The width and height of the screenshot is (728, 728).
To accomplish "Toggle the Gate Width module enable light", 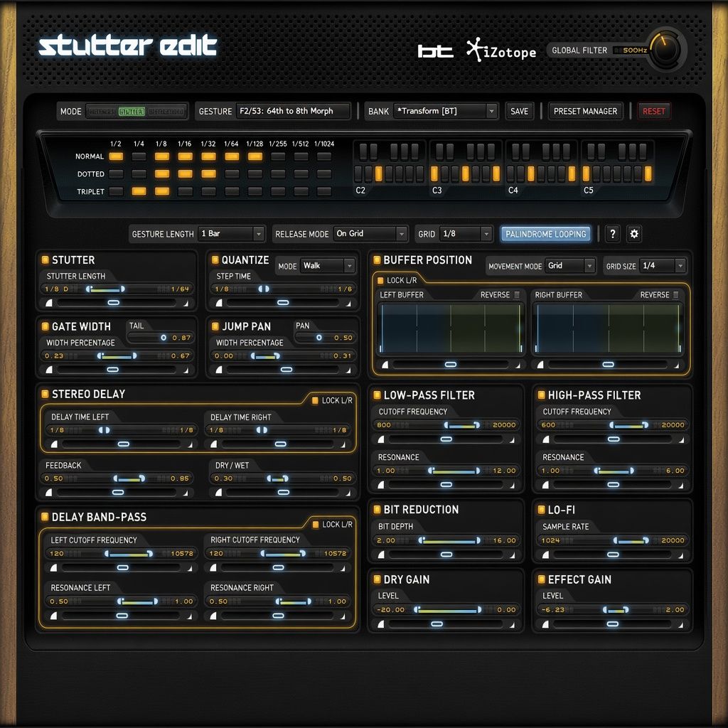I will 45,326.
